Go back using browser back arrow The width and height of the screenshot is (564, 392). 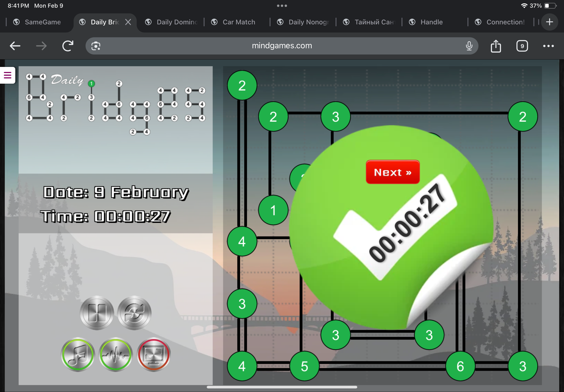pyautogui.click(x=15, y=46)
